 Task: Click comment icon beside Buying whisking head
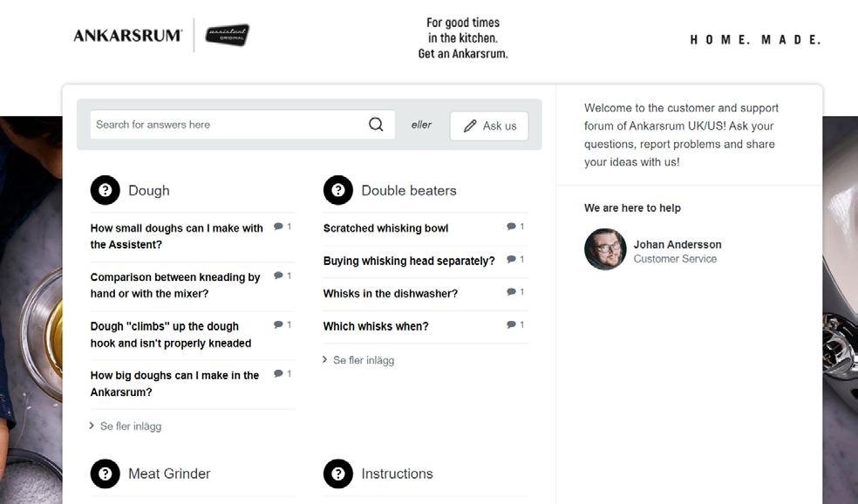(512, 259)
